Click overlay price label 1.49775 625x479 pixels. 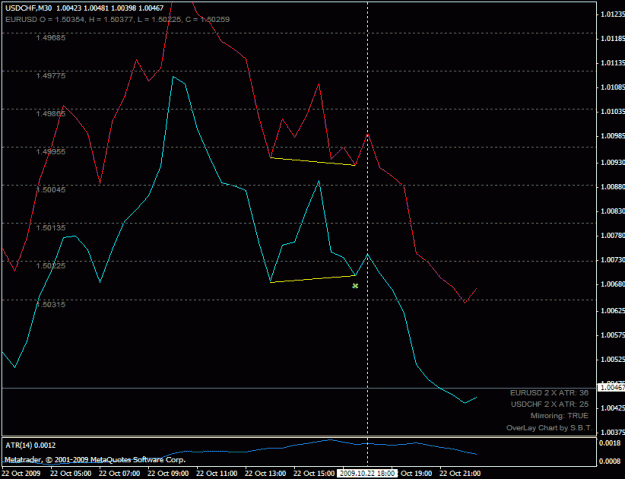coord(51,76)
